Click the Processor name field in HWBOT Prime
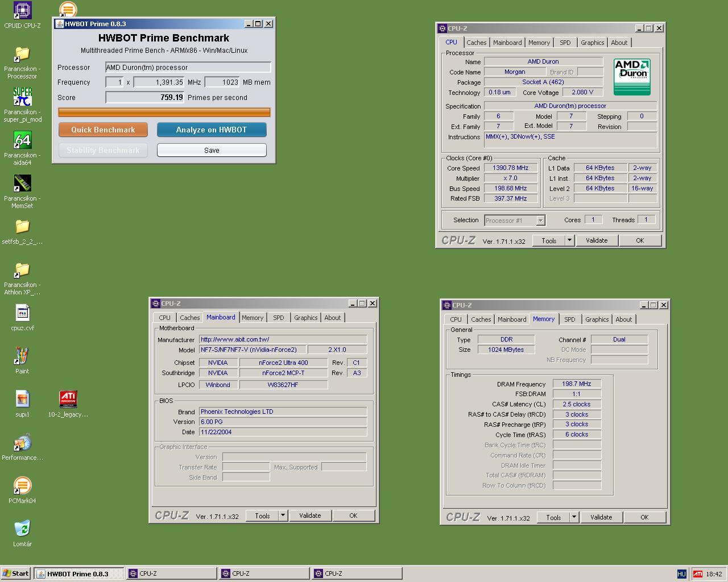 [x=188, y=67]
